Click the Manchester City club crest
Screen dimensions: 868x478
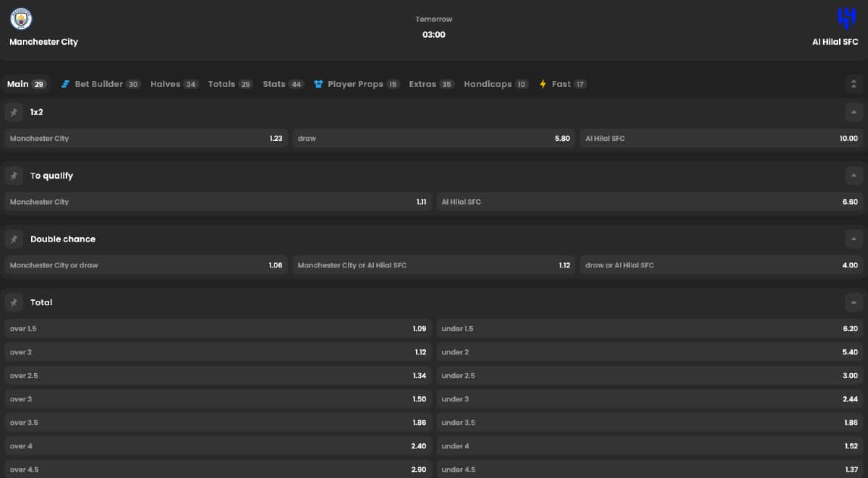[21, 18]
